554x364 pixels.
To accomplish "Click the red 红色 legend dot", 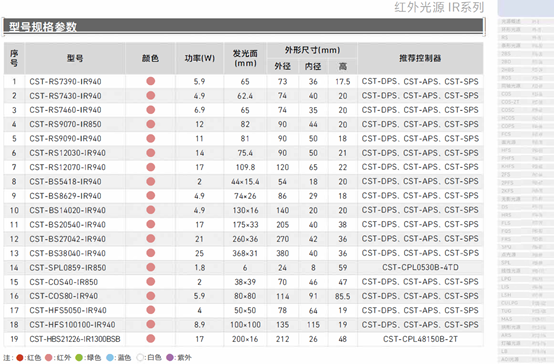I will click(x=20, y=358).
